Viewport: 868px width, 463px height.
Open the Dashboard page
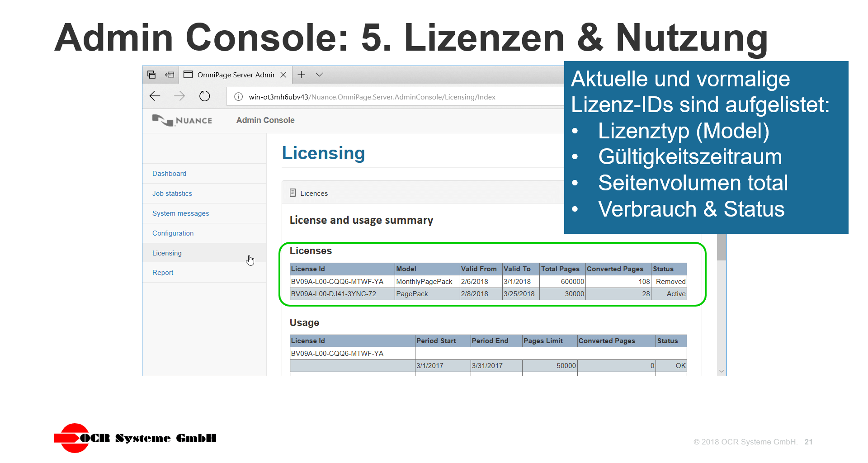click(169, 173)
